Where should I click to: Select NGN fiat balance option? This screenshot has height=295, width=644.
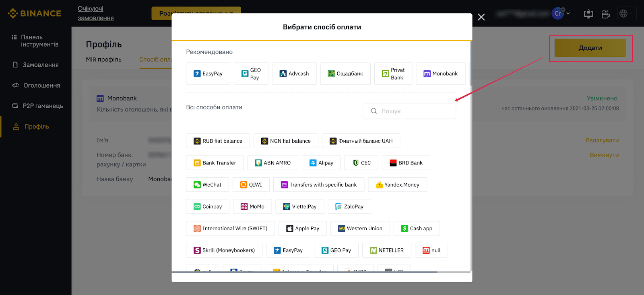pyautogui.click(x=286, y=141)
